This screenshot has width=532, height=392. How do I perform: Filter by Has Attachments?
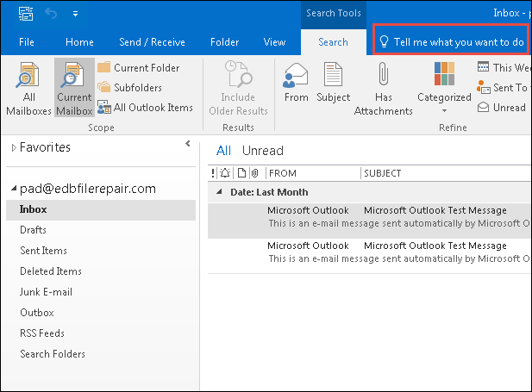(384, 89)
